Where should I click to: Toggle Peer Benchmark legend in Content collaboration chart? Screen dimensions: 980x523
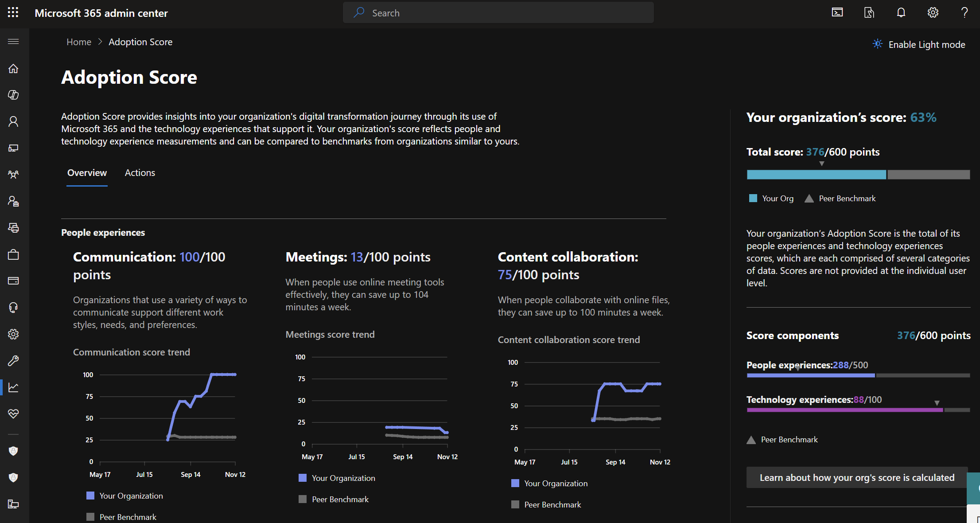pyautogui.click(x=547, y=504)
